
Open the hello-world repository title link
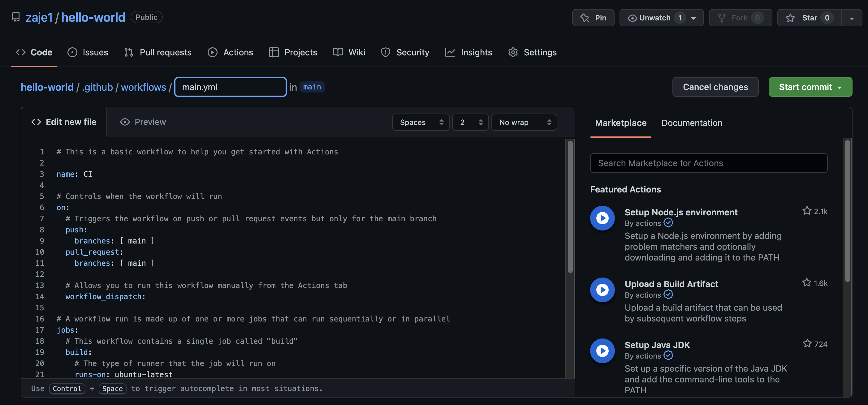coord(93,17)
